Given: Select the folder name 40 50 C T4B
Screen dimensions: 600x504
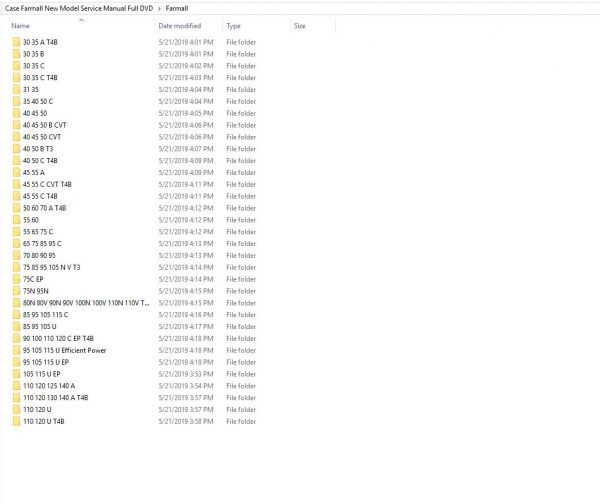Looking at the screenshot, I should (40, 161).
